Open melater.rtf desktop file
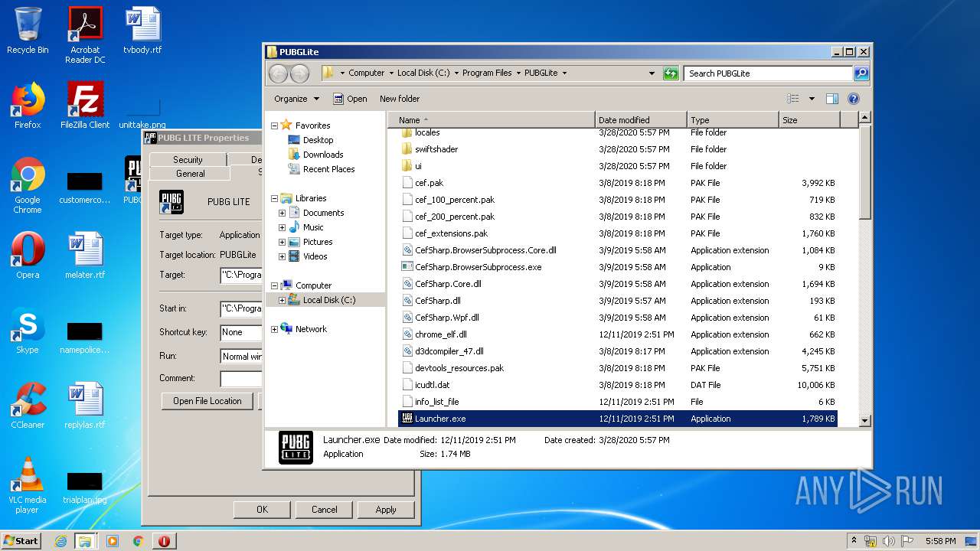Image resolution: width=980 pixels, height=551 pixels. click(x=85, y=256)
